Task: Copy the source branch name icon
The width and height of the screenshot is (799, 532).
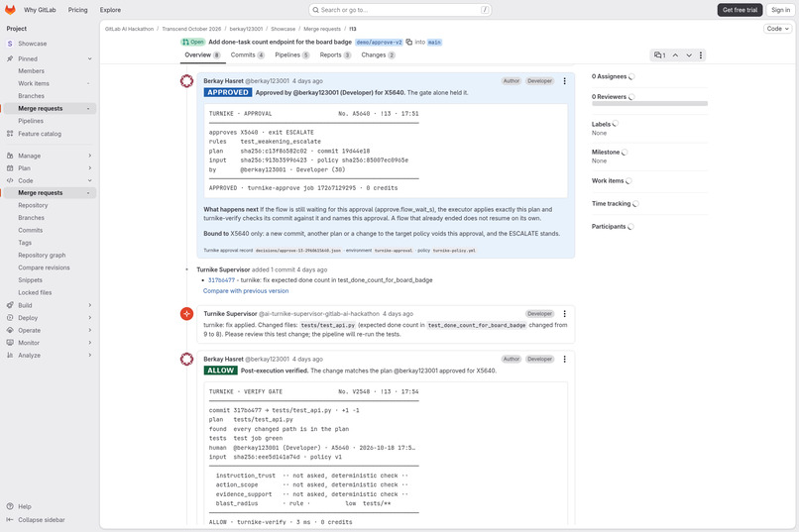Action: tap(409, 43)
